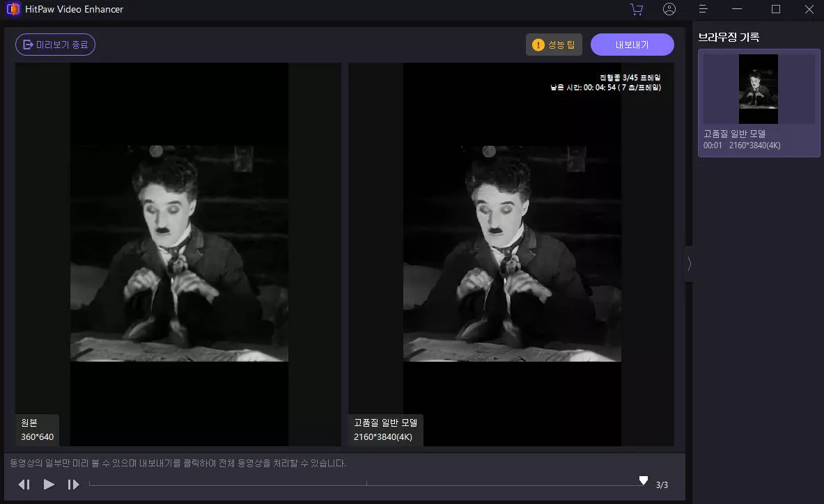Click the enhanced 4K video preview
Screen dimensions: 824x504
(x=512, y=254)
